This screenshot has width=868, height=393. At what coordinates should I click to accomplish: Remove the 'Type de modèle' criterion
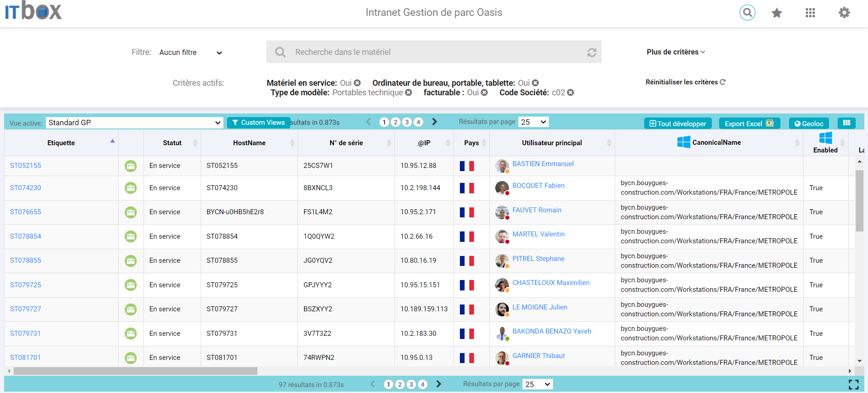pos(409,93)
